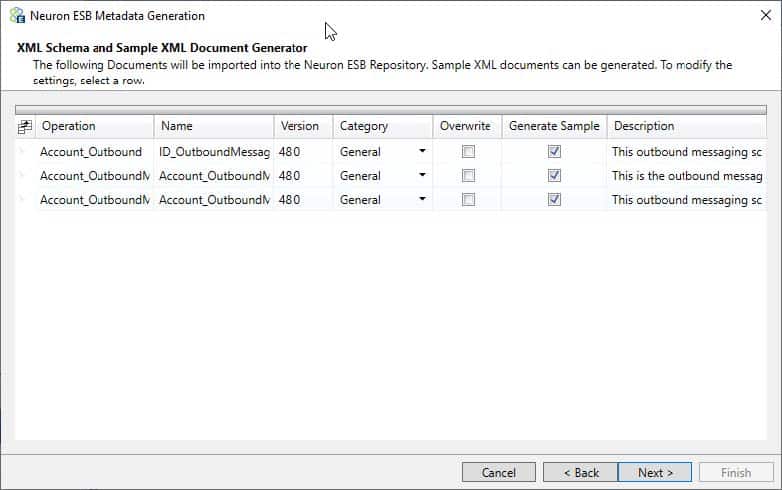782x490 pixels.
Task: Click the Version 480 cell in the ID_OutboundMessag row
Action: (303, 152)
